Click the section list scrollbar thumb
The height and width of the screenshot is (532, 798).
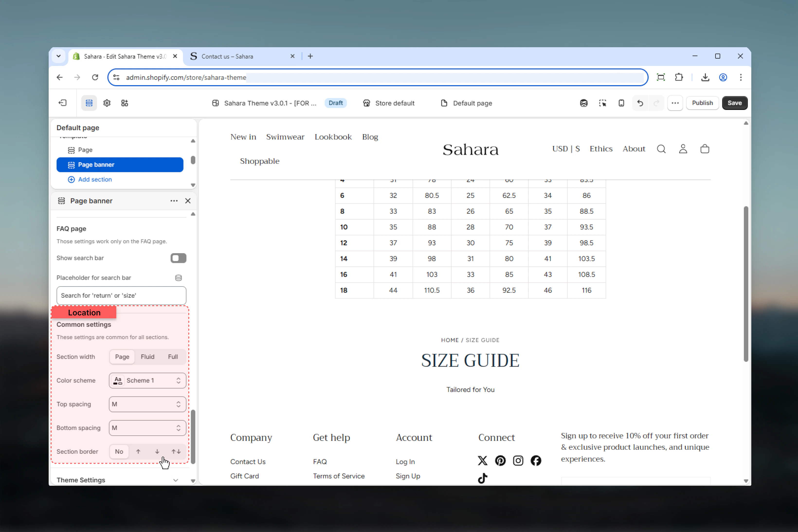193,160
